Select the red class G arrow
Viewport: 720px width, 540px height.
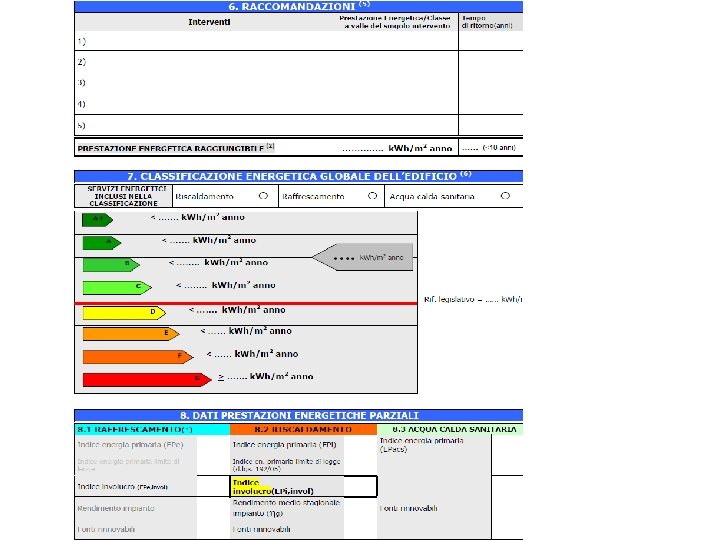[147, 380]
